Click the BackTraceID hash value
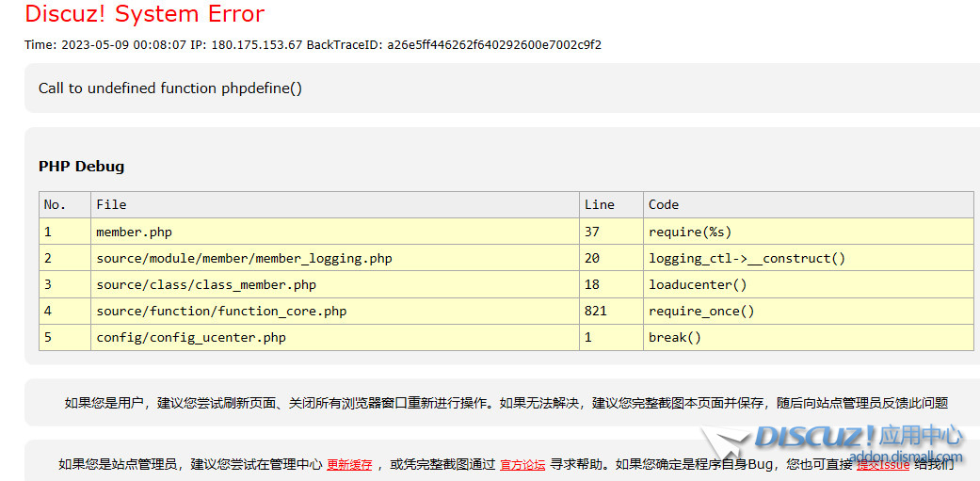 (494, 44)
